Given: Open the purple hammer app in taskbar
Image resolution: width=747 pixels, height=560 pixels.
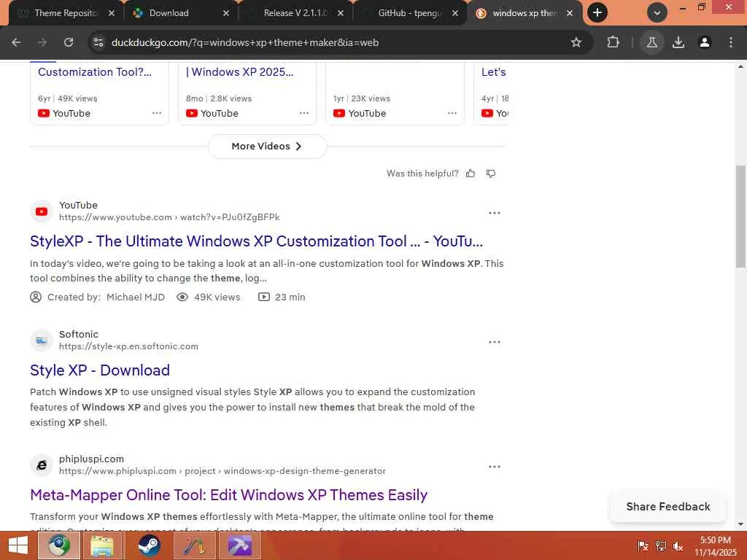Looking at the screenshot, I should click(239, 545).
